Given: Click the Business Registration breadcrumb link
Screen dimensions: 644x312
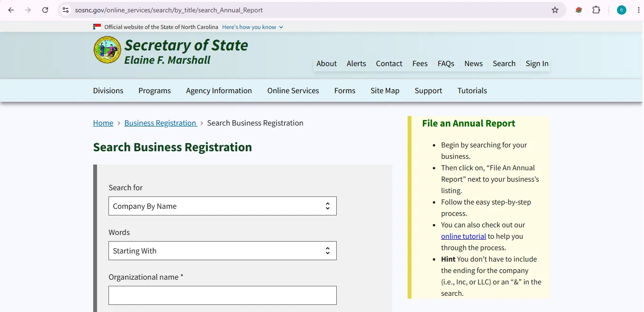Looking at the screenshot, I should [x=161, y=123].
